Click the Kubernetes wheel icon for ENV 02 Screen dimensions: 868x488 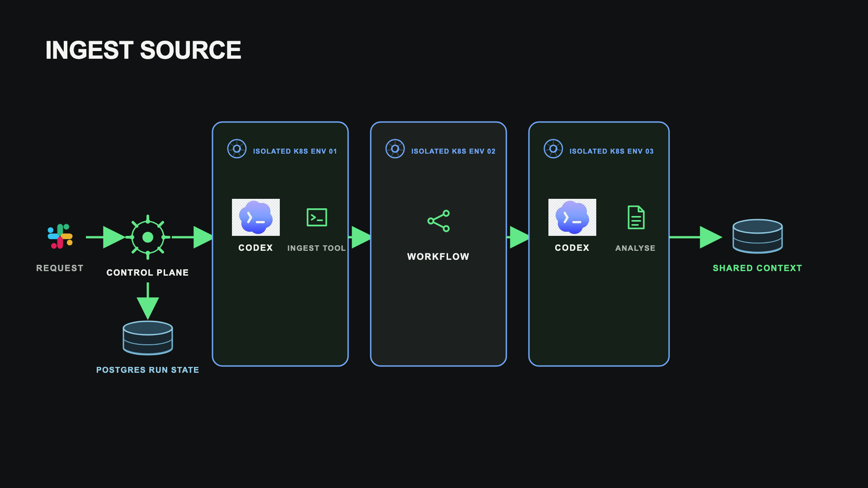pyautogui.click(x=395, y=149)
